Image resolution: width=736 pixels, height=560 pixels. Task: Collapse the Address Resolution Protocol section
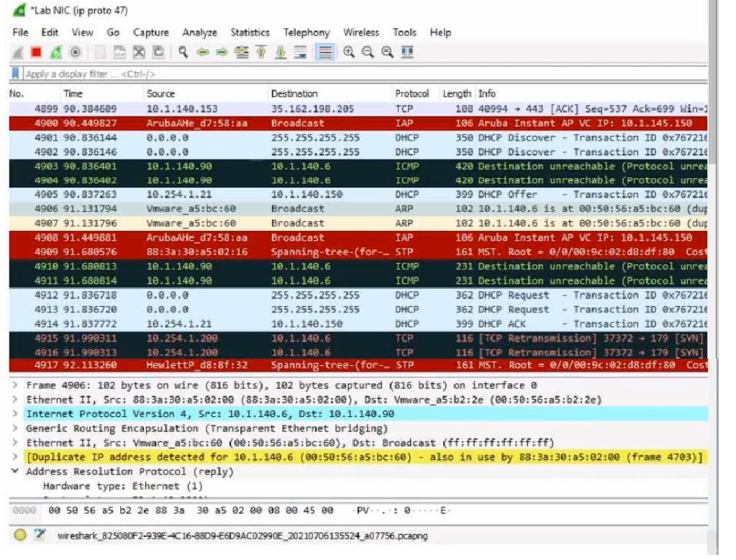coord(16,472)
